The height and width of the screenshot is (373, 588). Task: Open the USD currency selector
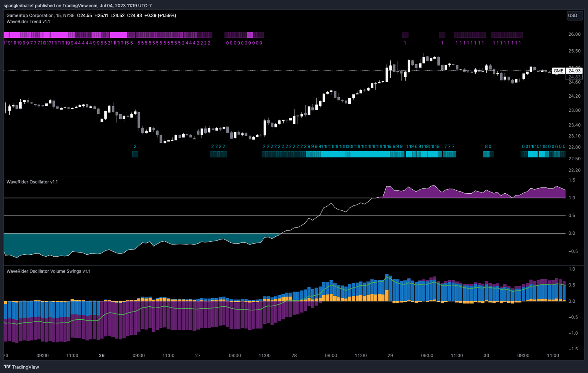pos(575,16)
